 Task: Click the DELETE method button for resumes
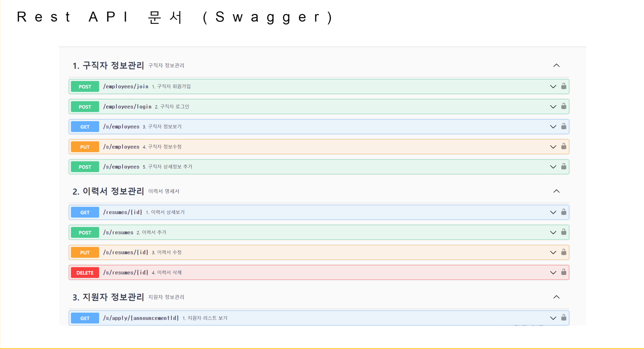click(85, 273)
